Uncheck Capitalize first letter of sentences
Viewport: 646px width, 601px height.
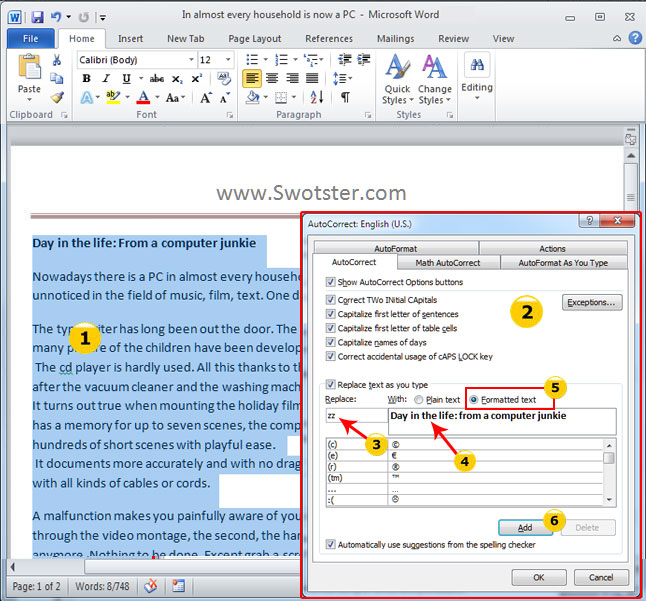pyautogui.click(x=330, y=314)
